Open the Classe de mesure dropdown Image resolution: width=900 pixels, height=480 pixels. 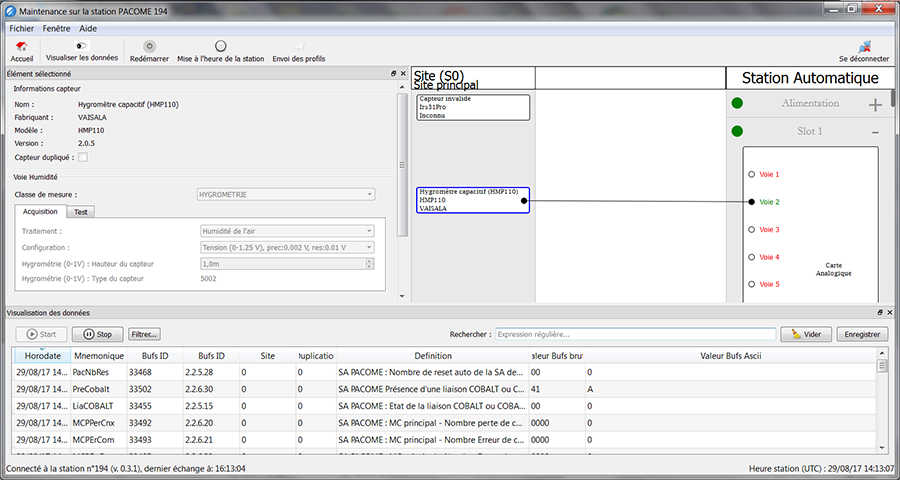point(288,194)
